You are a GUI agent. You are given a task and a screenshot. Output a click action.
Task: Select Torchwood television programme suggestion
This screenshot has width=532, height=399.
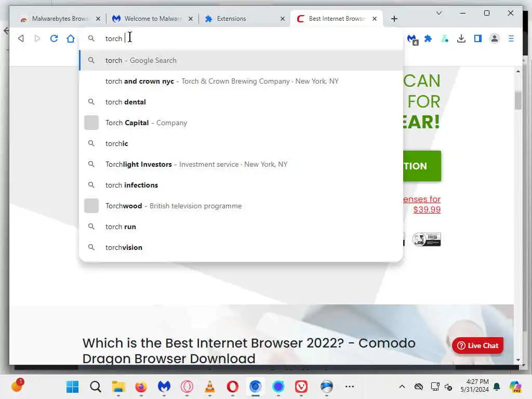tap(241, 206)
